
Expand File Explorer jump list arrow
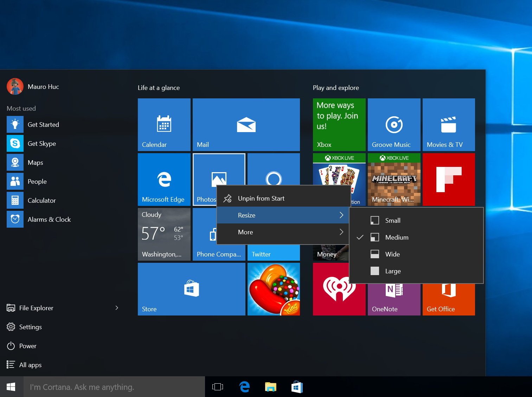tap(117, 308)
